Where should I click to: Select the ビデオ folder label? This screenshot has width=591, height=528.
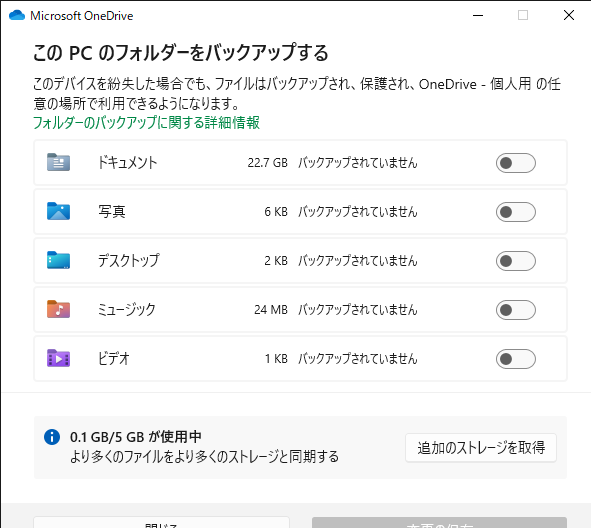(114, 359)
